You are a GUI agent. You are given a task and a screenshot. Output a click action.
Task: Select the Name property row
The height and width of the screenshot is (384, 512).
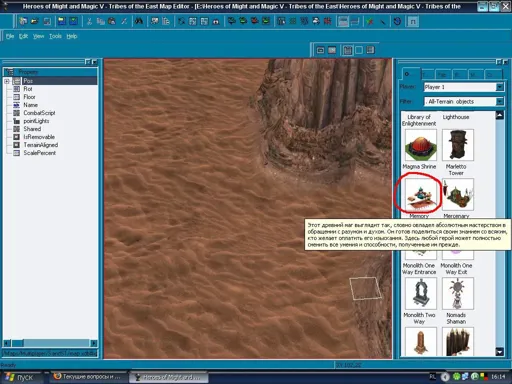click(50, 105)
